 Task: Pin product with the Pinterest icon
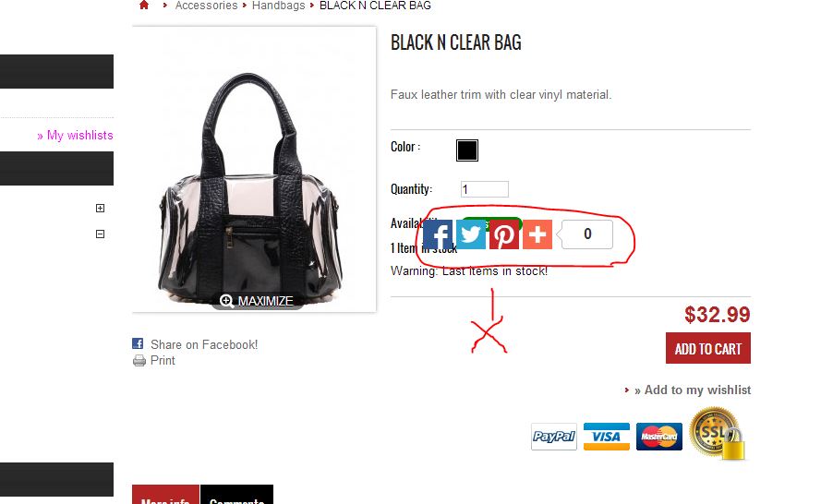tap(504, 234)
